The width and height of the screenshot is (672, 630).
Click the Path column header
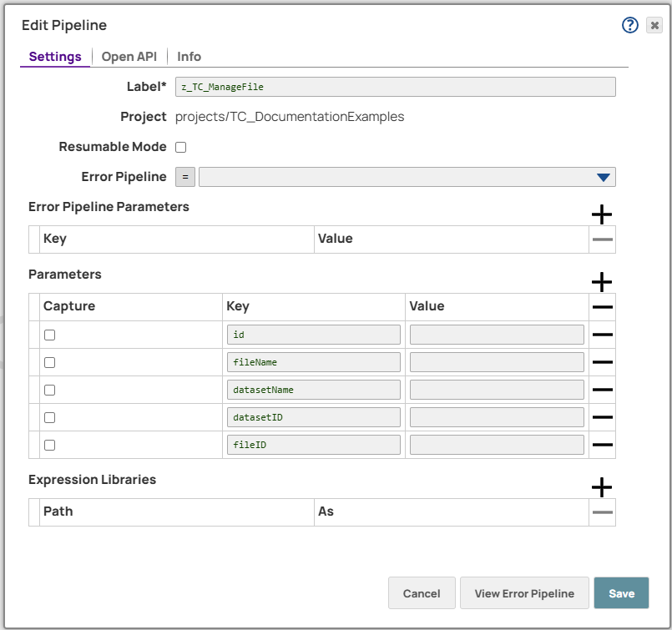(58, 512)
